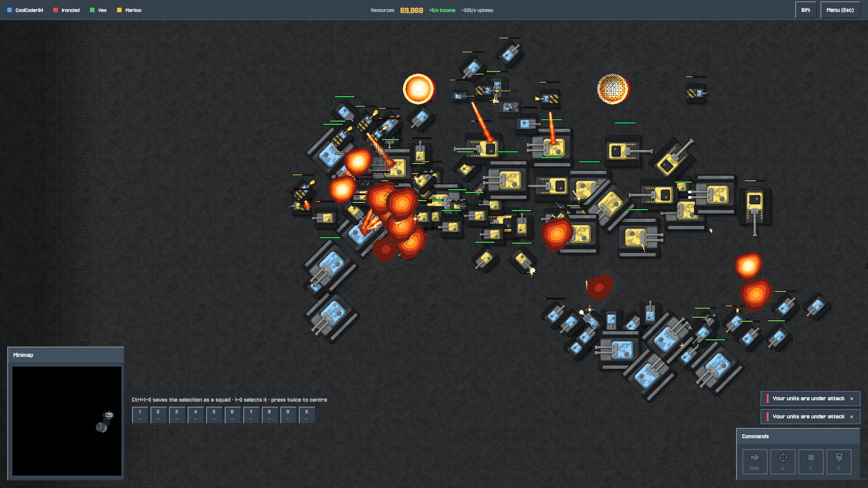Screen dimensions: 868x488
Task: Choose the Hold position shield icon
Action: [839, 461]
